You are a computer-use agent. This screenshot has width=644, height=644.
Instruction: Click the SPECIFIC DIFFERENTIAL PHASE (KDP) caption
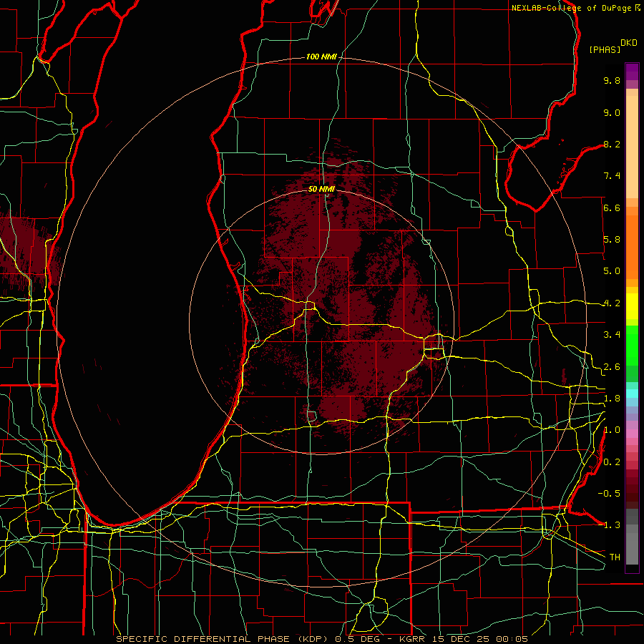point(224,639)
